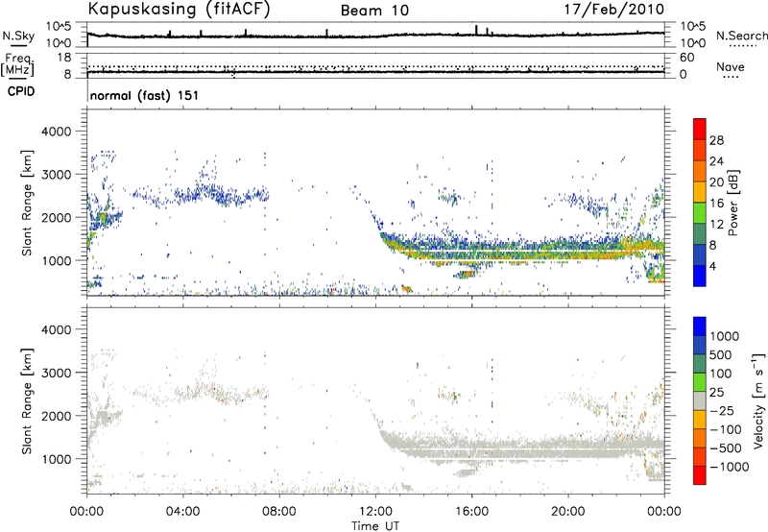Click the gray segment of the velocity color bar
768x532 pixels.
click(700, 401)
